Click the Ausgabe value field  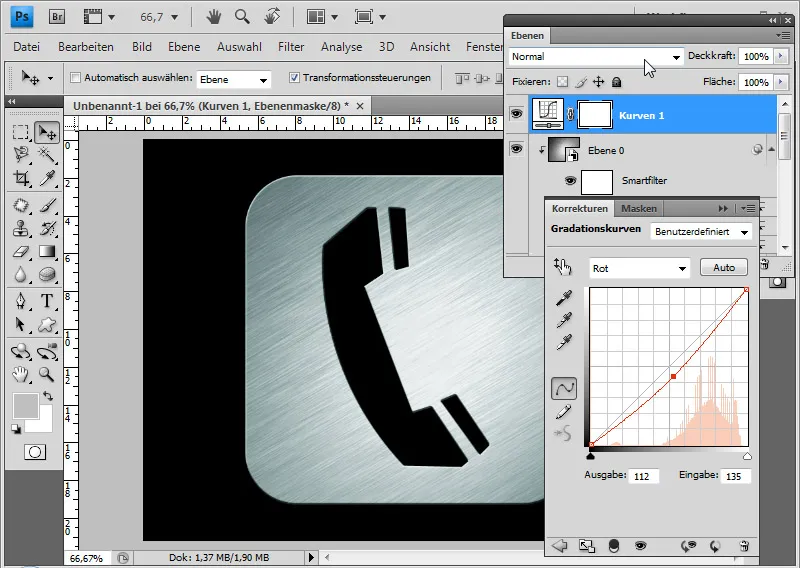pos(643,476)
